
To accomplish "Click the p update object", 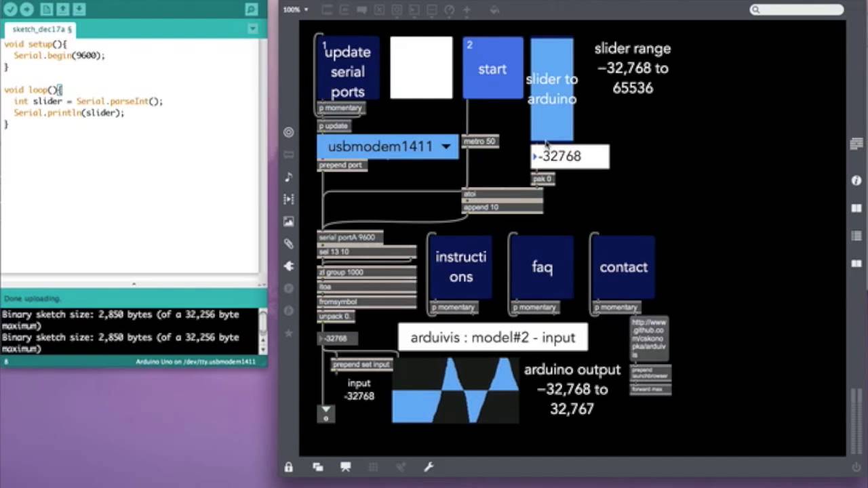I will point(334,126).
